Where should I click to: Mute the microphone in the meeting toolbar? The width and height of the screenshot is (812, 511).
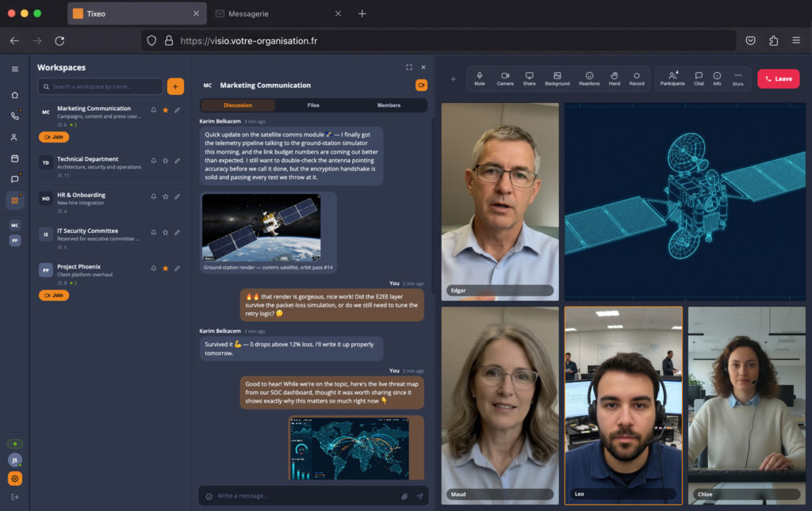point(480,78)
